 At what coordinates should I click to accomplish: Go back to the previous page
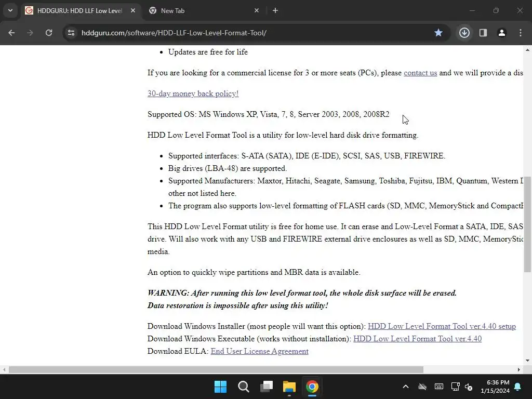click(x=11, y=33)
